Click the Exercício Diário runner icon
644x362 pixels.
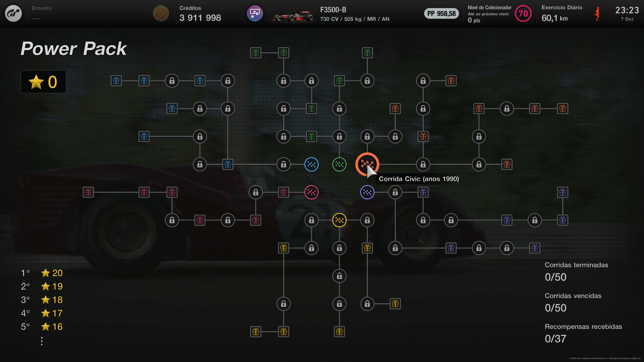click(598, 14)
